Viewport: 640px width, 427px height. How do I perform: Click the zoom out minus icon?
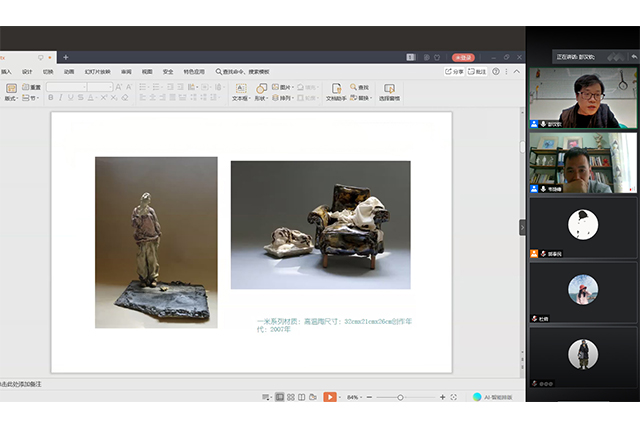tap(367, 397)
